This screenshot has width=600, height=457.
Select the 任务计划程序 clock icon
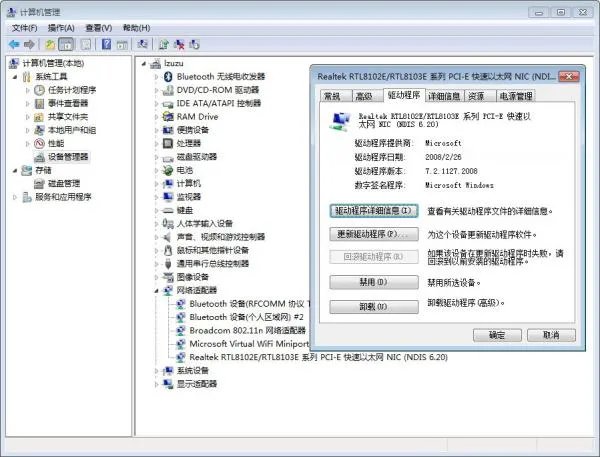pos(40,90)
